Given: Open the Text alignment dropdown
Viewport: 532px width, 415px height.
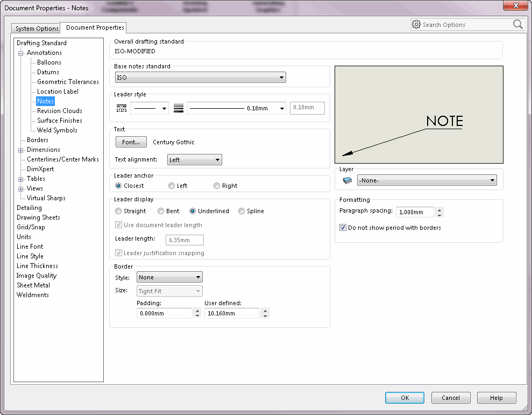Looking at the screenshot, I should [194, 160].
